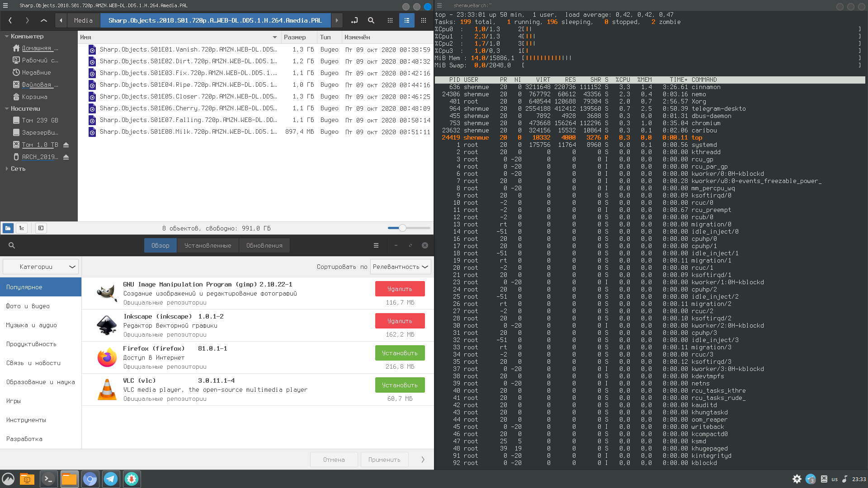
Task: Sort files by Имя column
Action: (x=179, y=38)
